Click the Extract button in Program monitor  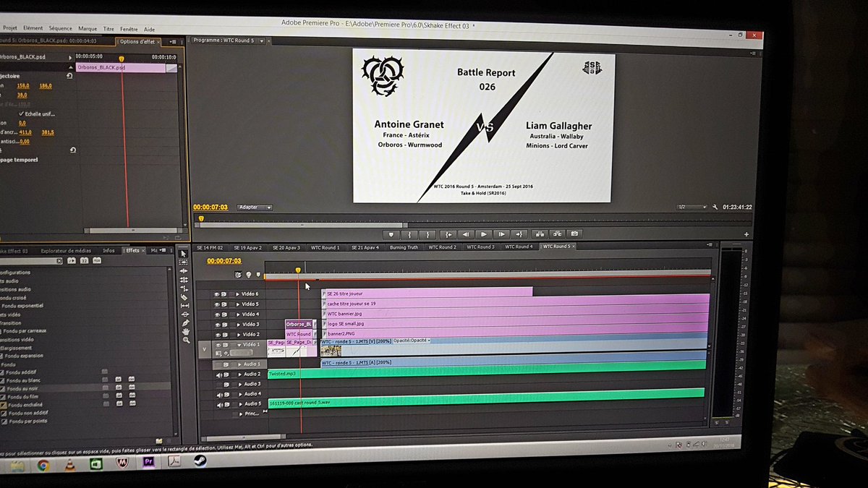point(557,234)
